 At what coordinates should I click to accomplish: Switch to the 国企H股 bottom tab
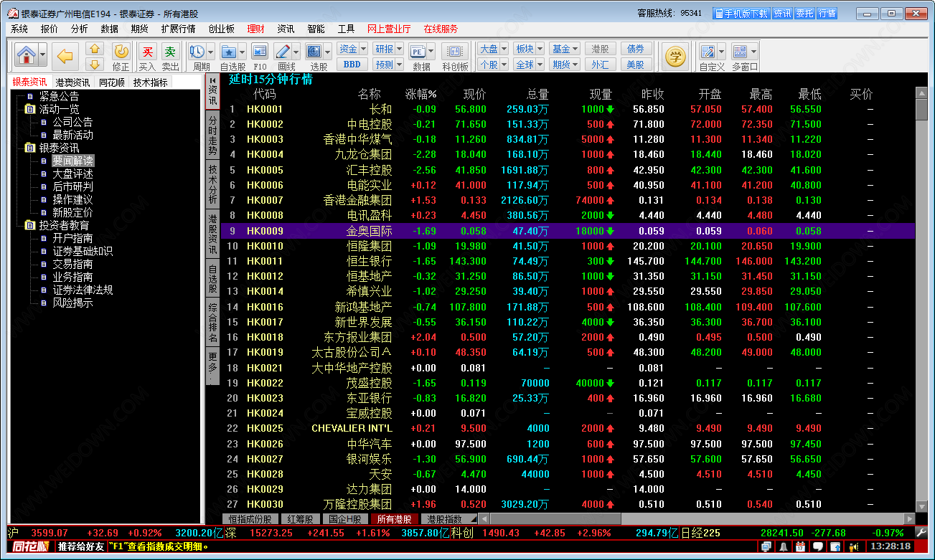(x=347, y=519)
